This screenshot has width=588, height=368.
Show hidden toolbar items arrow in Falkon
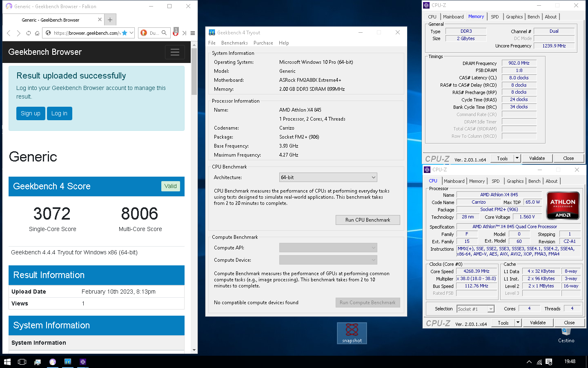[x=184, y=33]
